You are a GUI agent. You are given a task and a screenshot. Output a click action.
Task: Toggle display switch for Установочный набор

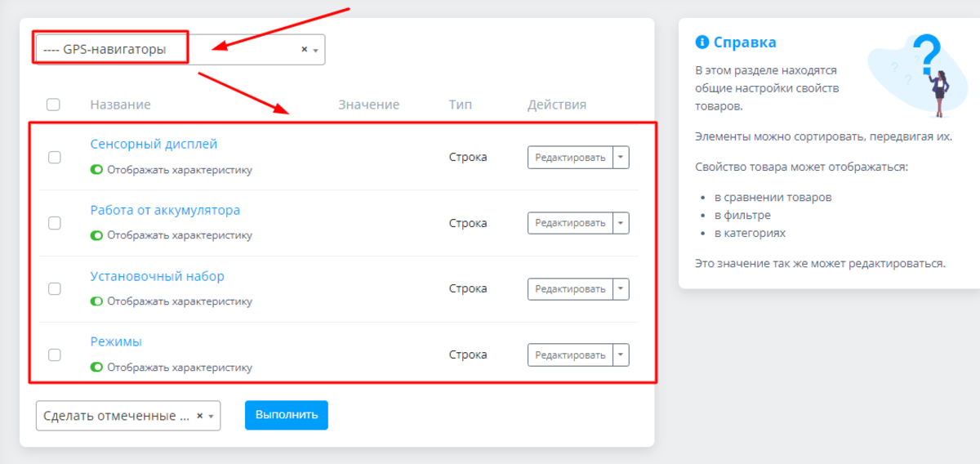[x=96, y=301]
